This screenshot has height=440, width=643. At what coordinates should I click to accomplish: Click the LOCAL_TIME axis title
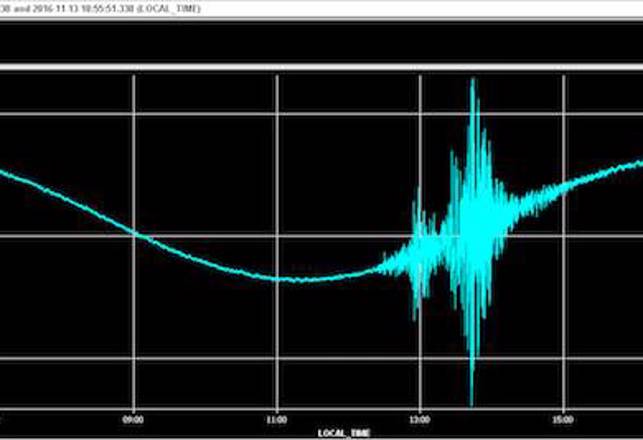[343, 432]
